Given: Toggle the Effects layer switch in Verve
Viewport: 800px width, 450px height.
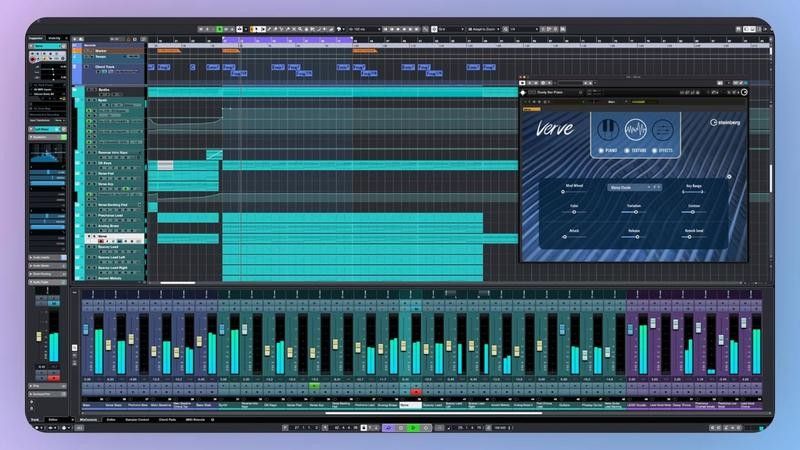Looking at the screenshot, I should 655,151.
